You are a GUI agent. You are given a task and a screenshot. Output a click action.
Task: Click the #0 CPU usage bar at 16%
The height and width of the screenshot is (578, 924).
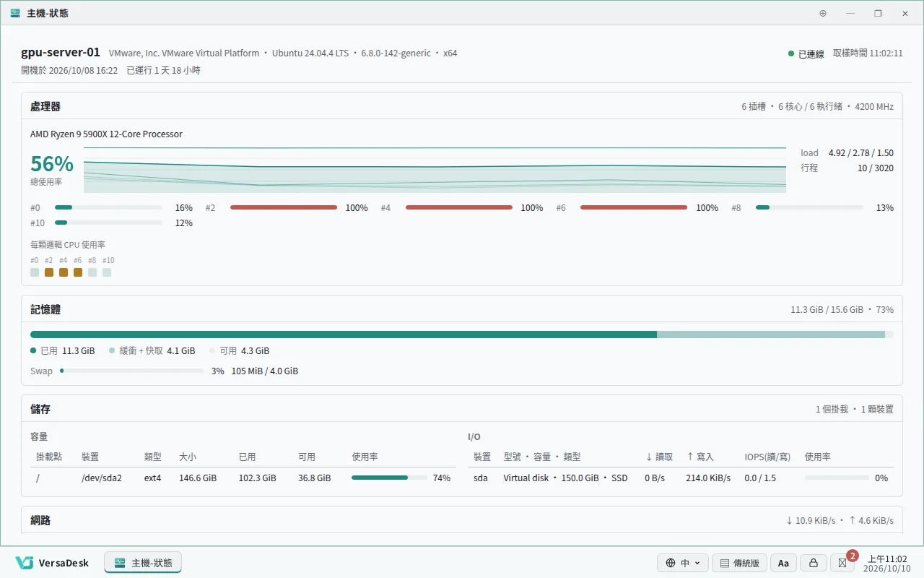point(108,207)
